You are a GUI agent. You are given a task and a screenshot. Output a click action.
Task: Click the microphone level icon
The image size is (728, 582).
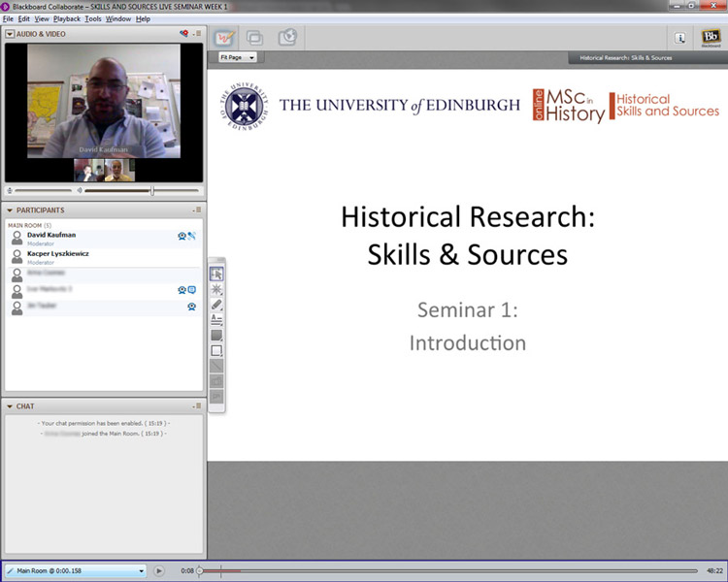pyautogui.click(x=10, y=190)
